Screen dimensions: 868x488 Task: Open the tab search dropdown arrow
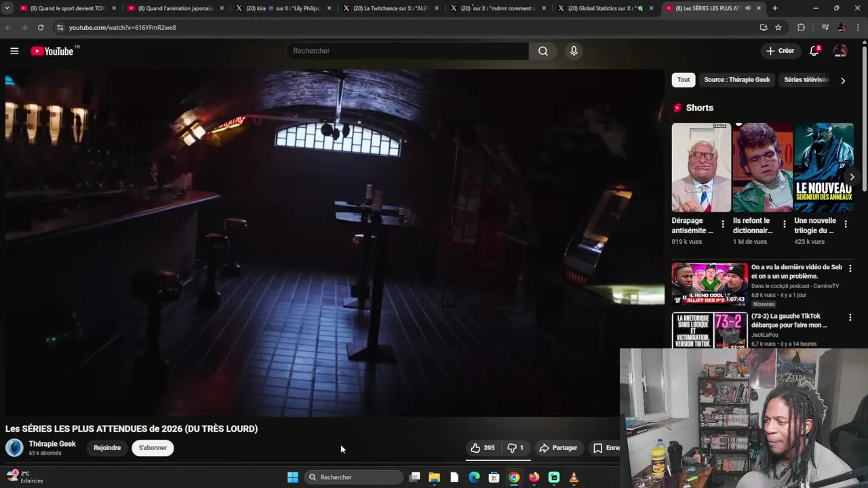click(7, 8)
